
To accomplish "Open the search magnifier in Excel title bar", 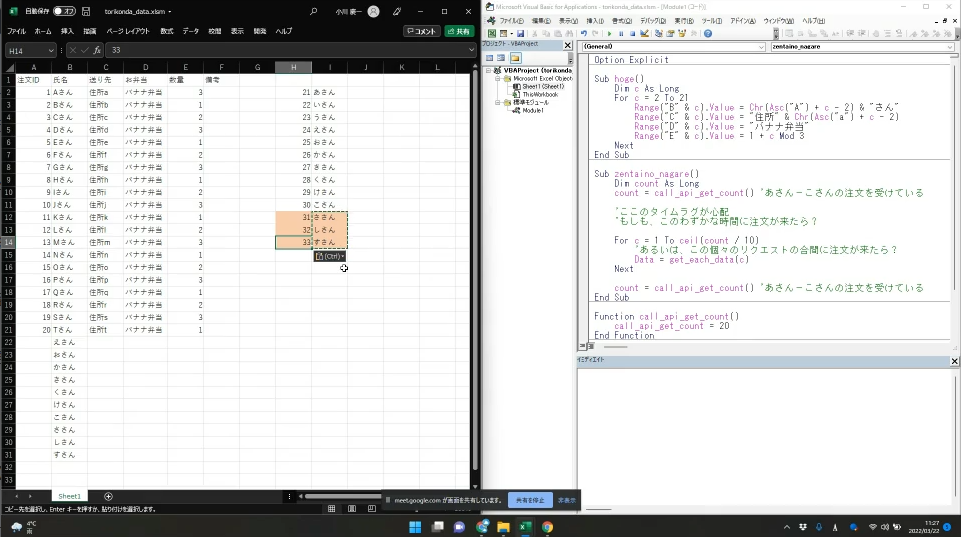I will pyautogui.click(x=314, y=11).
